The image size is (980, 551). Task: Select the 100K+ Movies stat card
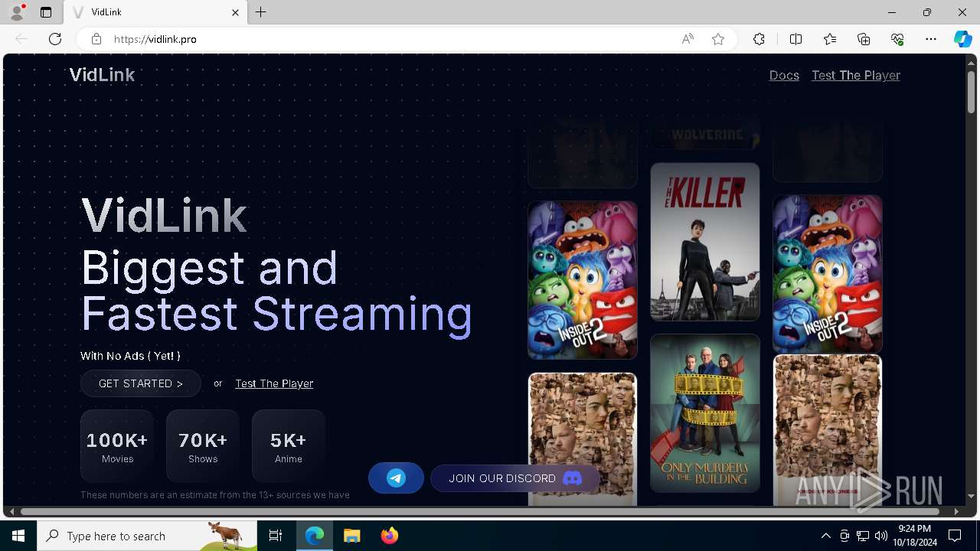tap(117, 446)
